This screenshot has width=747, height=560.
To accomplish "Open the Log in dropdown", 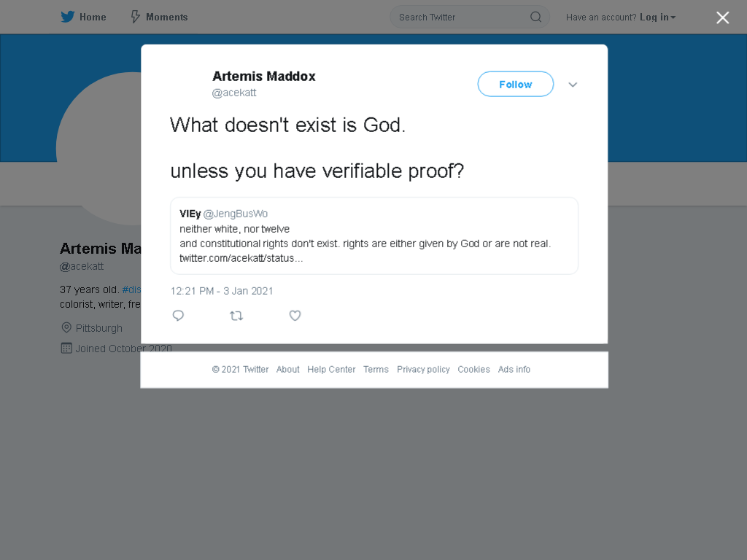I will [x=657, y=17].
